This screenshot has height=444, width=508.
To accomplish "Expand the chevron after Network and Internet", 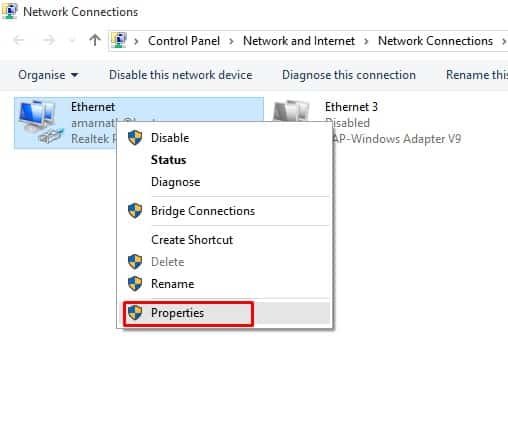I will coord(366,41).
